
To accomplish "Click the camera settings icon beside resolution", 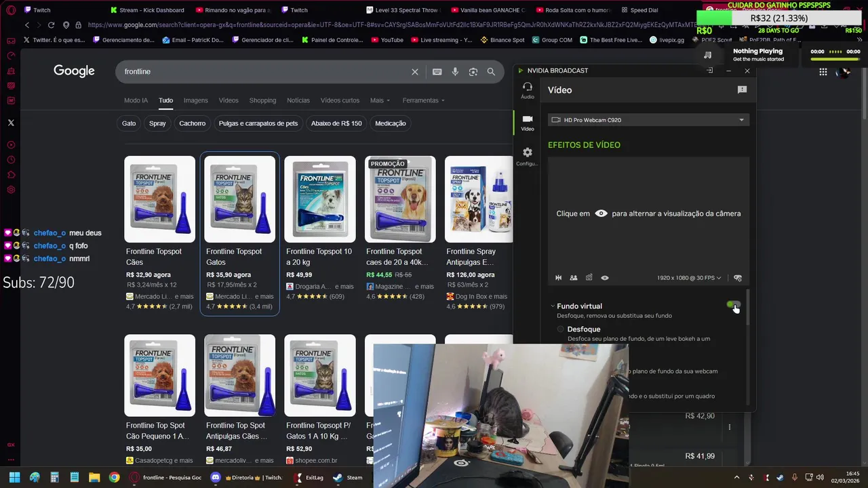I will [x=738, y=278].
